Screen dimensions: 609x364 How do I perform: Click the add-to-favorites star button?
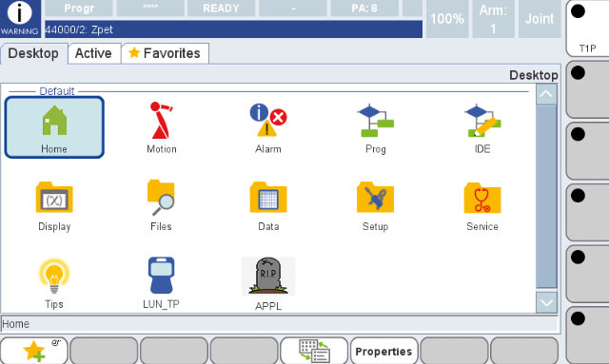pyautogui.click(x=34, y=351)
